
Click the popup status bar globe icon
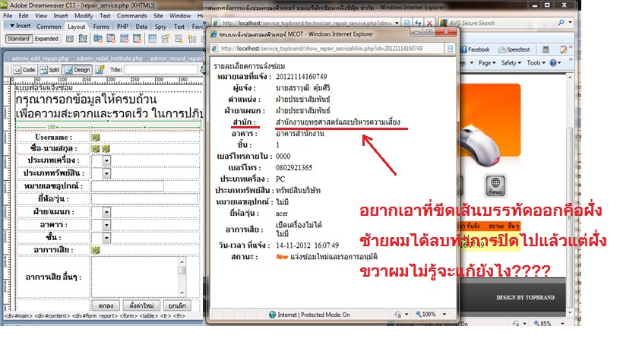tap(273, 315)
